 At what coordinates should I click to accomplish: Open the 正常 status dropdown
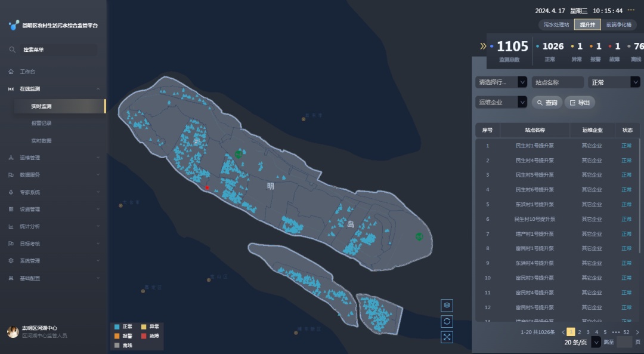614,82
